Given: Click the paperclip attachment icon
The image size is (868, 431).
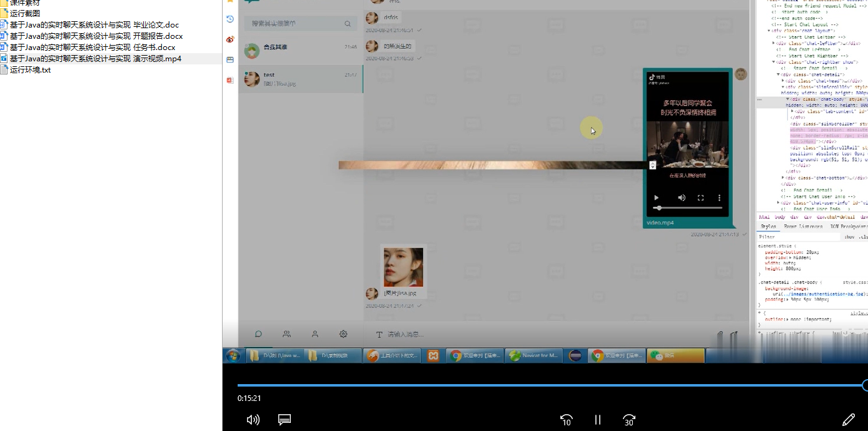Looking at the screenshot, I should pos(720,335).
